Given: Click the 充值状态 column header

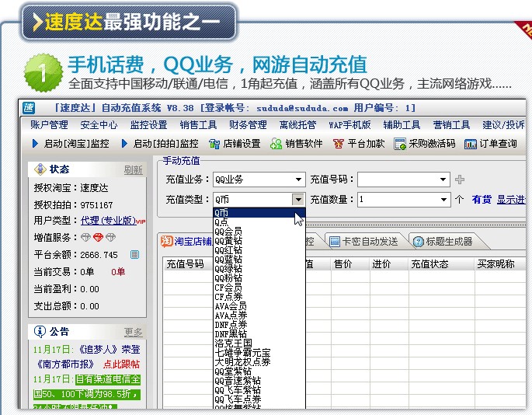Looking at the screenshot, I should point(429,264).
